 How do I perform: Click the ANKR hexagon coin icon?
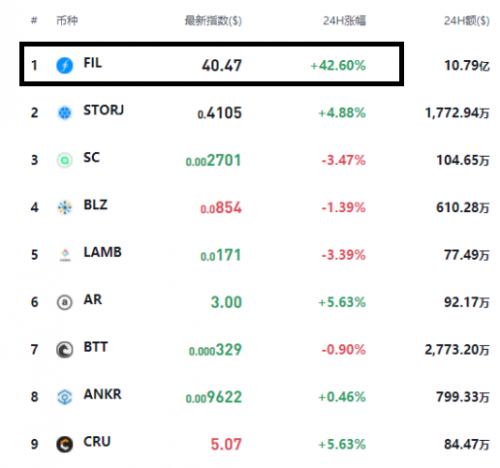coord(64,397)
